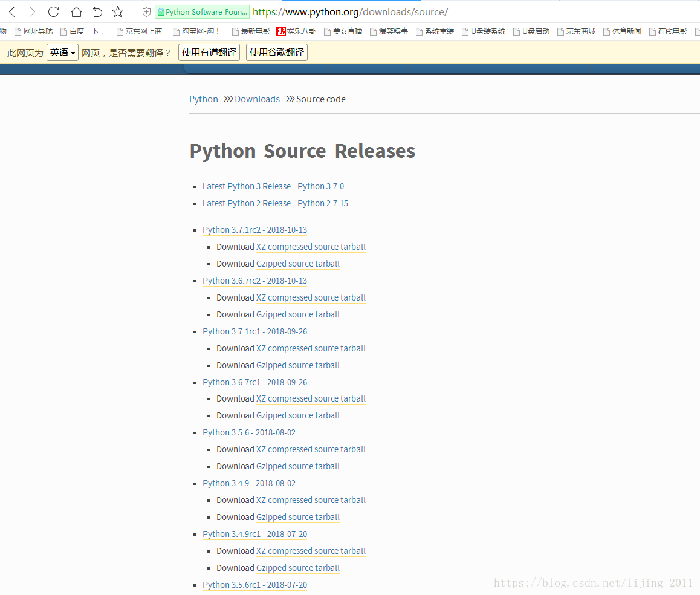Open Python 3.5.6 - 2018-08-02 release link
Screen dimensions: 700x595
[249, 433]
